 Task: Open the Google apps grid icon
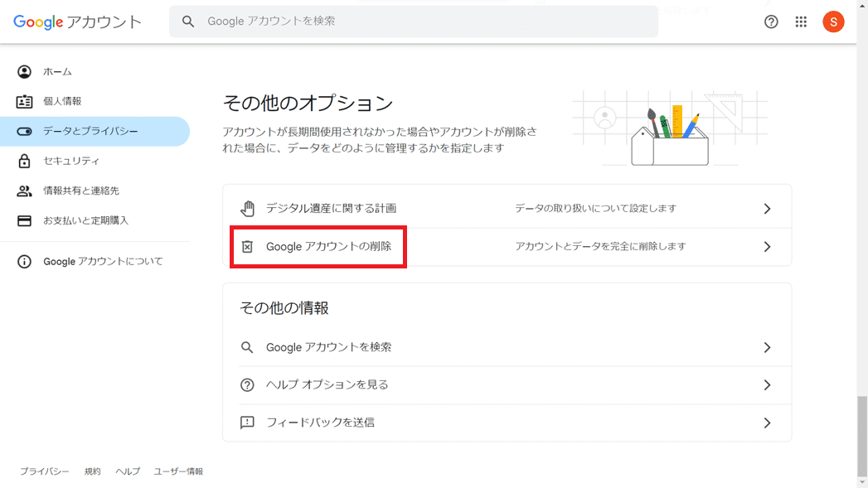pyautogui.click(x=801, y=22)
